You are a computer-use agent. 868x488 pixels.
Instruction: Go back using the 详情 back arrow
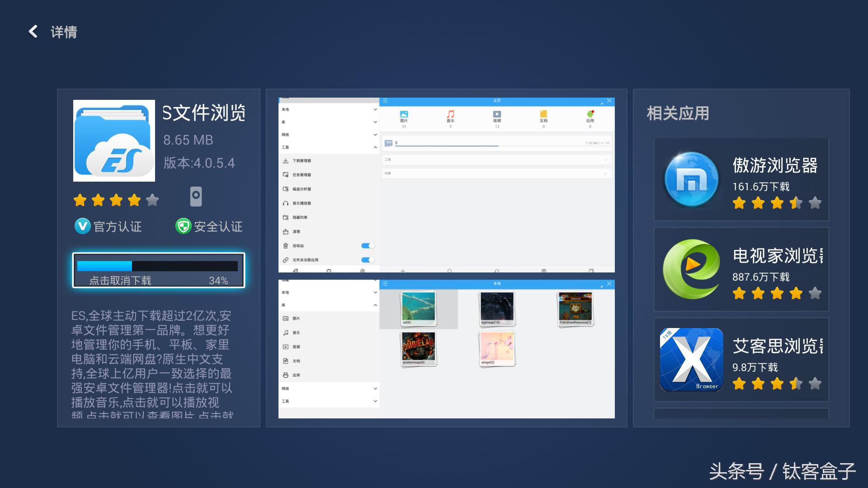pos(33,32)
